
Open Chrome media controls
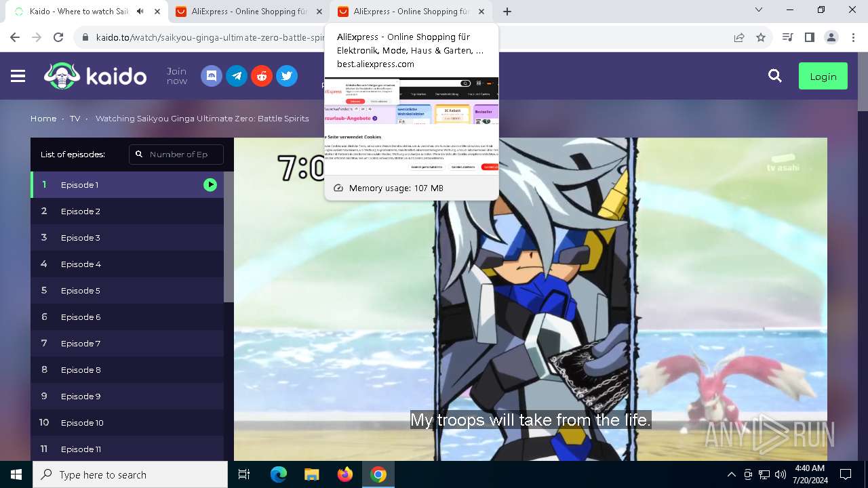click(787, 37)
